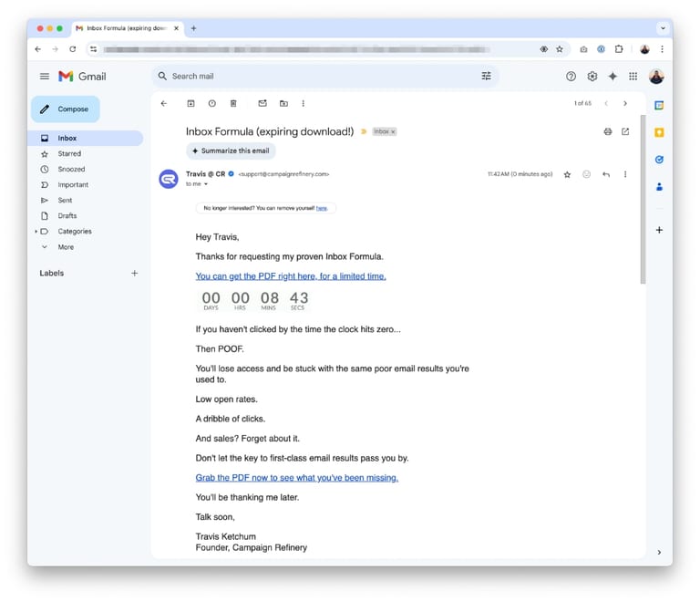This screenshot has width=700, height=602.
Task: Click Summarize this email button
Action: pyautogui.click(x=231, y=150)
